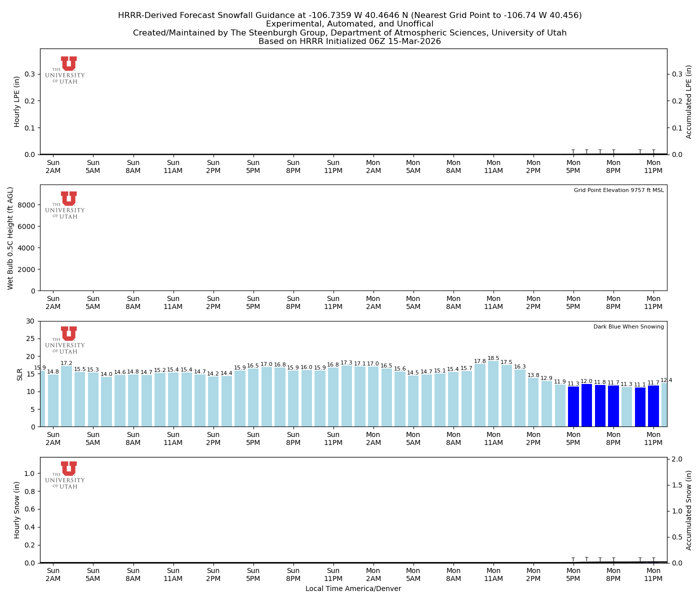
Task: Click the HRRR initialization time line in the title
Action: click(349, 41)
